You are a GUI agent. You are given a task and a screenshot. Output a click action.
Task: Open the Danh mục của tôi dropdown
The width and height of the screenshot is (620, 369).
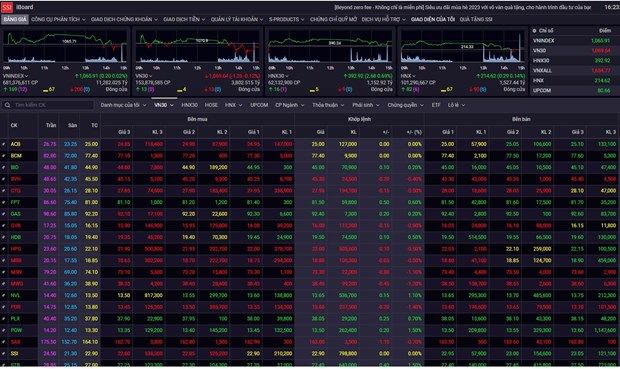[123, 105]
